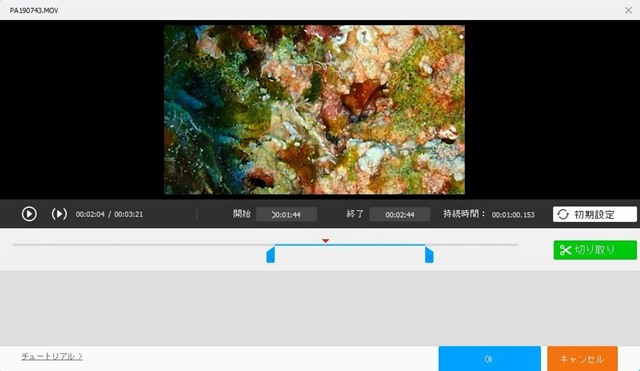Image resolution: width=640 pixels, height=371 pixels.
Task: Click the end time field 00:02:44
Action: point(400,214)
